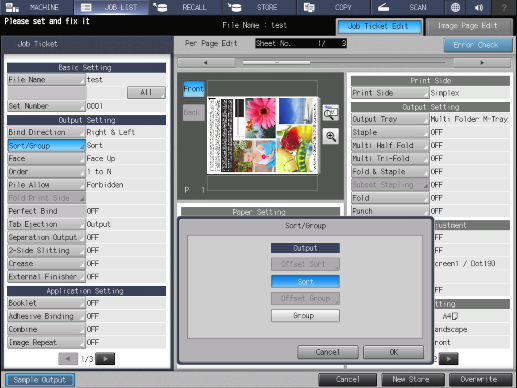Expand the Bind Direction setting
Image resolution: width=517 pixels, height=388 pixels.
click(x=46, y=132)
